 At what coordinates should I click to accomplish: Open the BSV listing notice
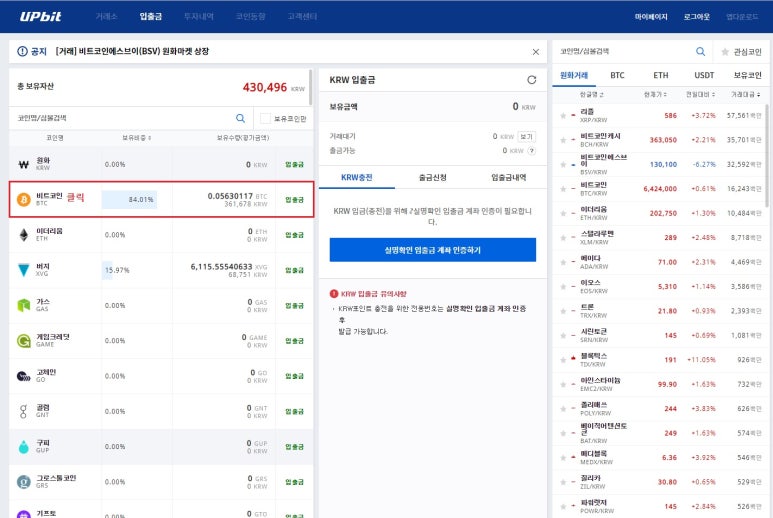132,51
